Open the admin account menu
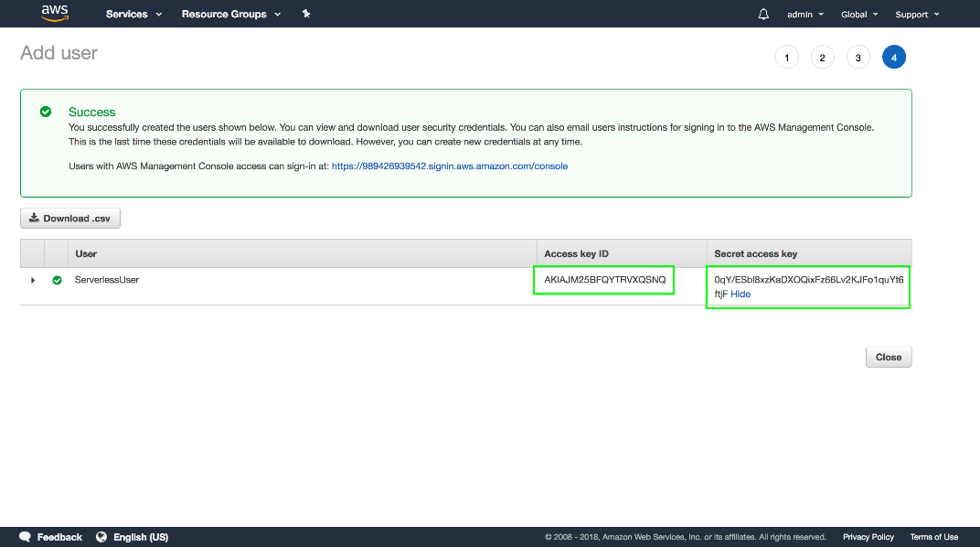Screen dimensions: 980x547 coord(804,15)
